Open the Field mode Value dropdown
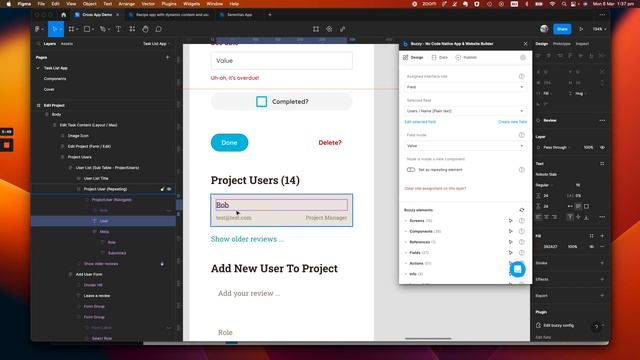The image size is (640, 360). click(465, 146)
